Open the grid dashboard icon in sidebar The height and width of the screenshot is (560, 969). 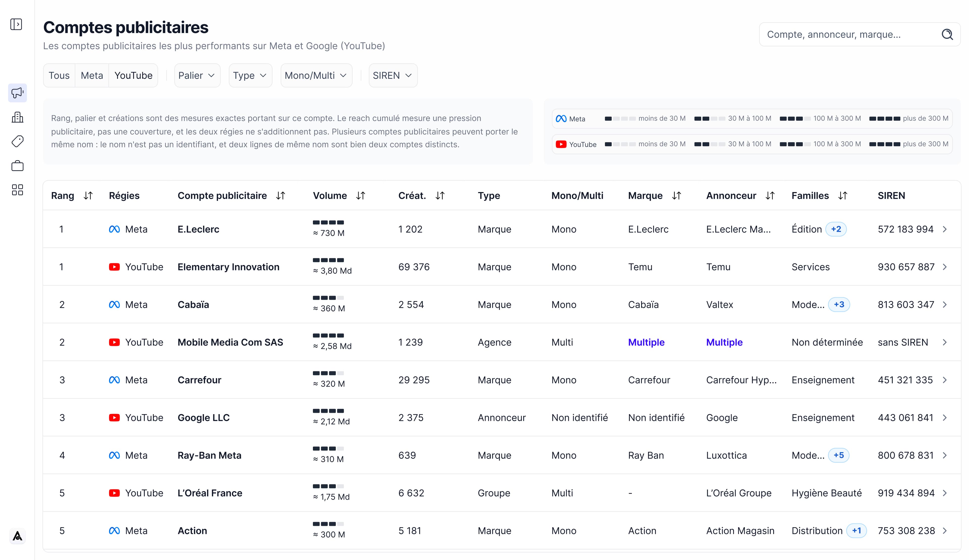(x=17, y=190)
